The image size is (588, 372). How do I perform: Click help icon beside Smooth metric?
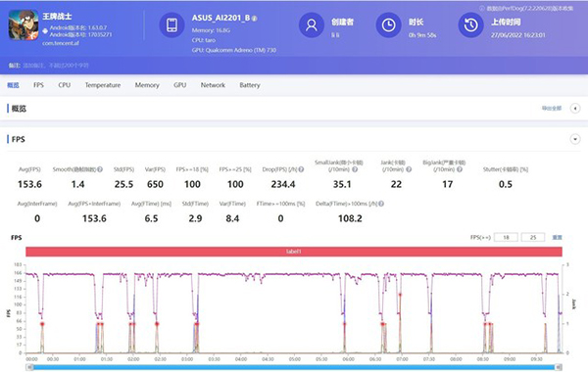pyautogui.click(x=100, y=169)
